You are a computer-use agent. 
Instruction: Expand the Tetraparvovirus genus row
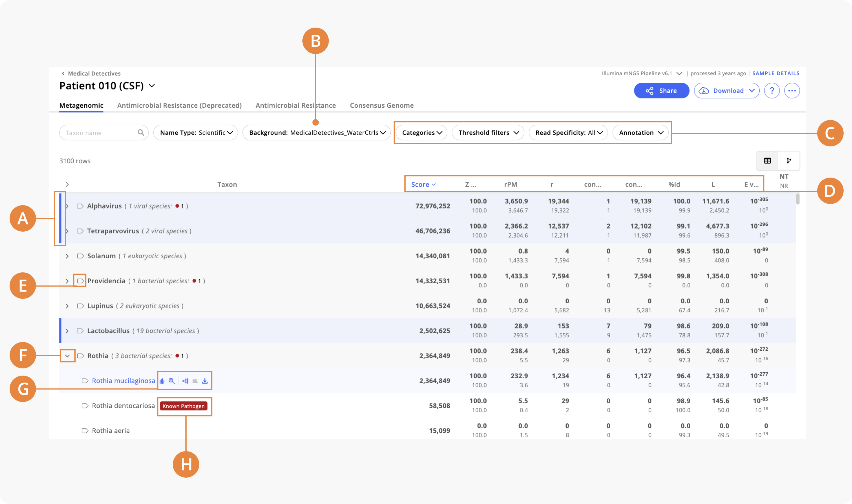tap(67, 231)
